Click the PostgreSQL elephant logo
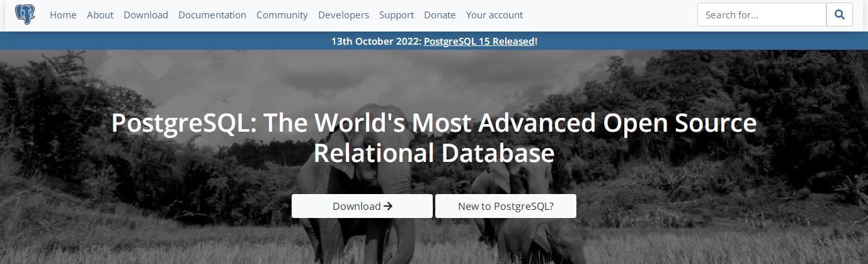 pos(25,14)
